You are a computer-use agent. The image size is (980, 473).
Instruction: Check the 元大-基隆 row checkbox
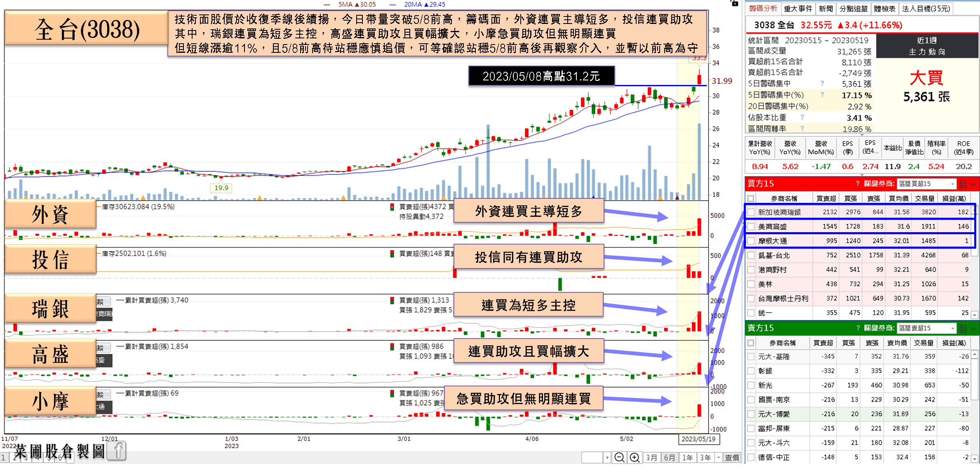(751, 356)
